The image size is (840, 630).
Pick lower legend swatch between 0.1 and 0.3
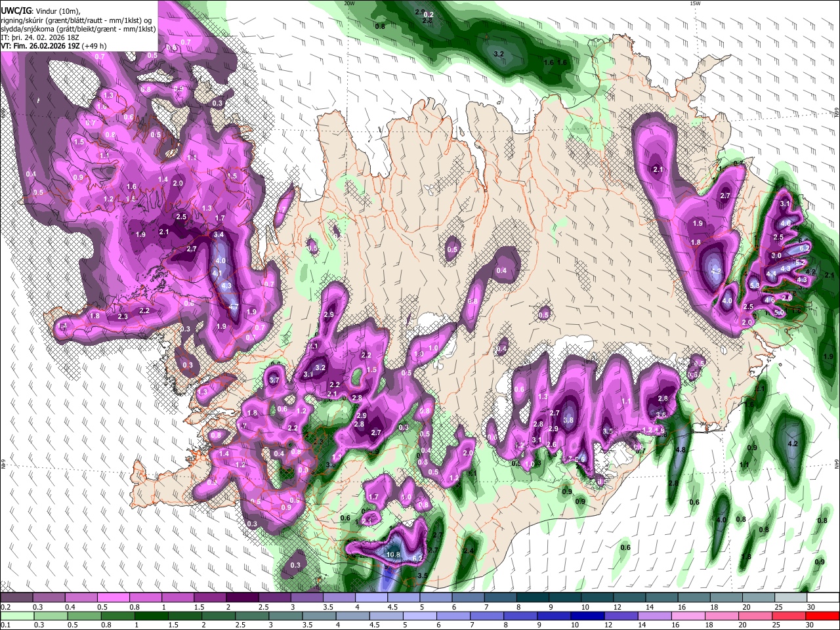tap(16, 616)
